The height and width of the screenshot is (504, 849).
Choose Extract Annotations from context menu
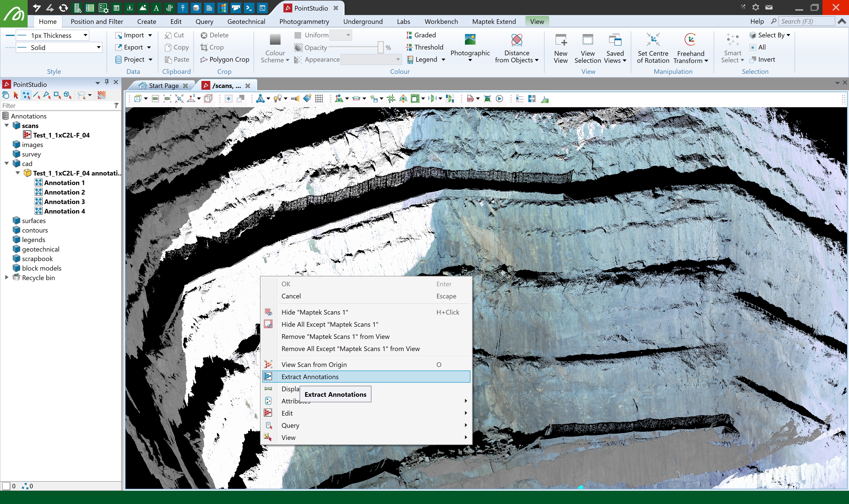coord(310,377)
